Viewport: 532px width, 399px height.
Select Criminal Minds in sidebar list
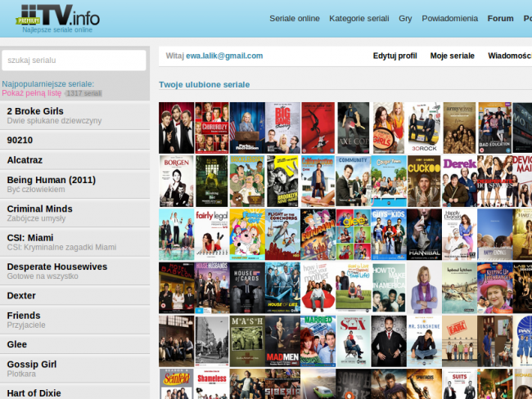point(74,213)
